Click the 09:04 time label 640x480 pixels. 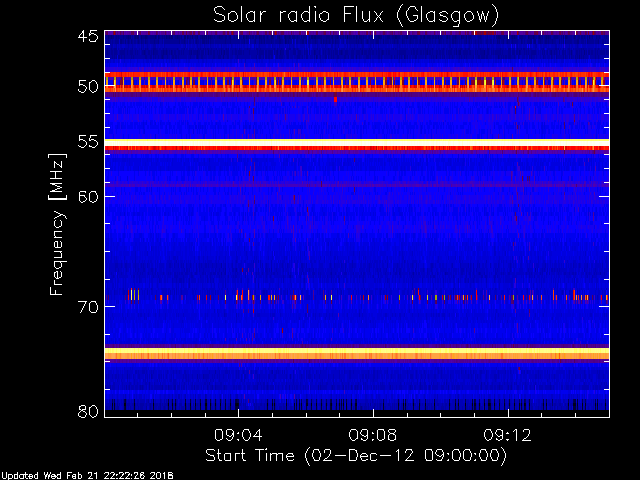pos(238,435)
